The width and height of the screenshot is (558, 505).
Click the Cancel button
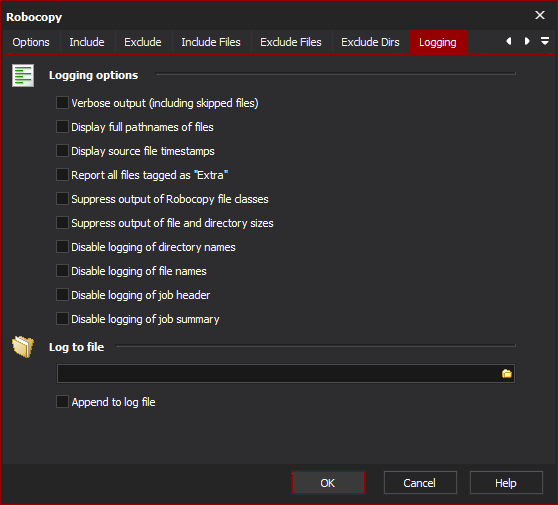420,483
